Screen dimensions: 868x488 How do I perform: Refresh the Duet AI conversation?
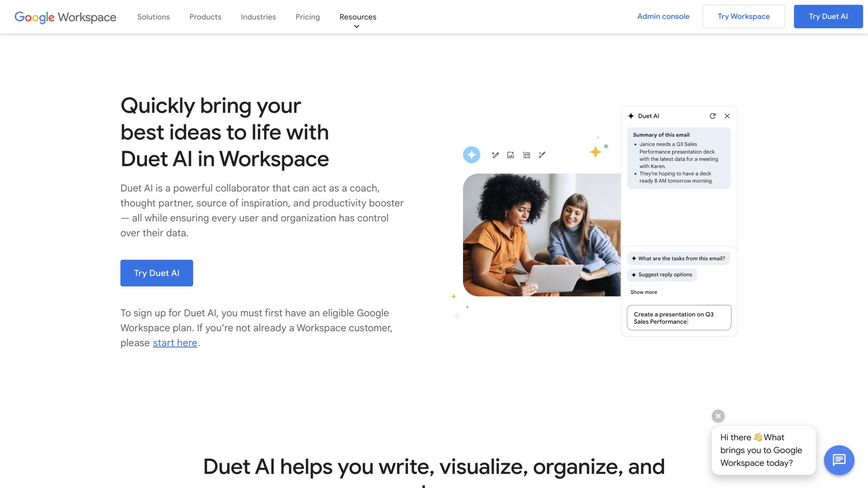pyautogui.click(x=713, y=116)
